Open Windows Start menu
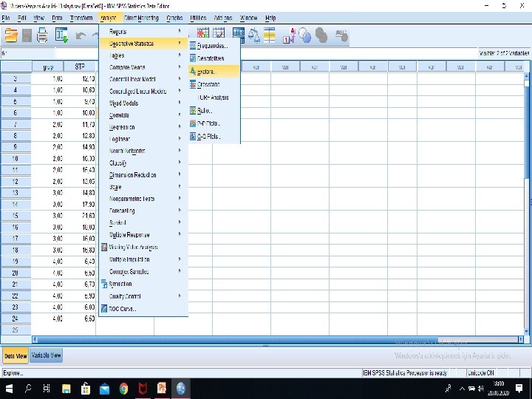 point(9,389)
